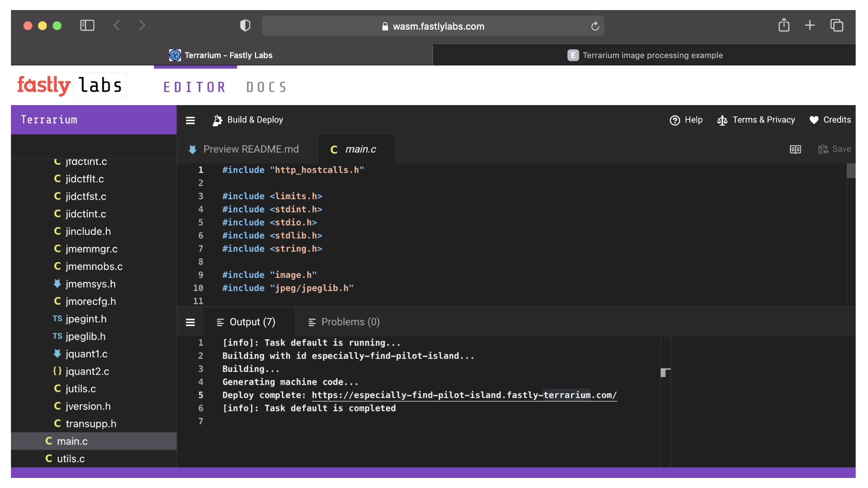
Task: Click the Build & Deploy button
Action: tap(248, 120)
